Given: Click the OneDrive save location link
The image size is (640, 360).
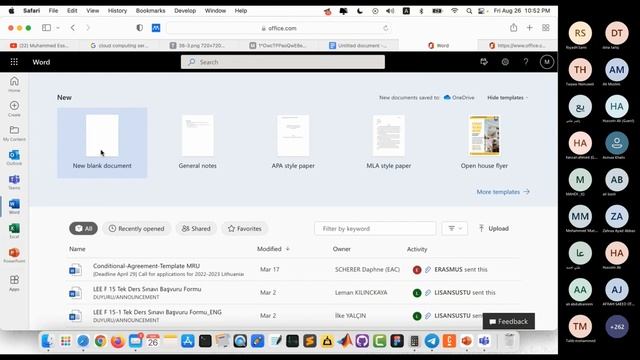Looking at the screenshot, I should click(459, 98).
